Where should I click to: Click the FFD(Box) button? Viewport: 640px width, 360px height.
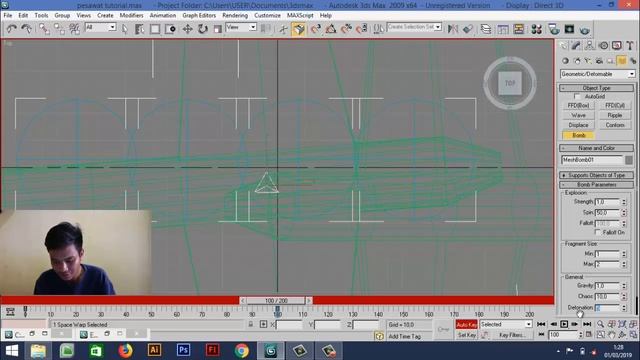point(578,105)
